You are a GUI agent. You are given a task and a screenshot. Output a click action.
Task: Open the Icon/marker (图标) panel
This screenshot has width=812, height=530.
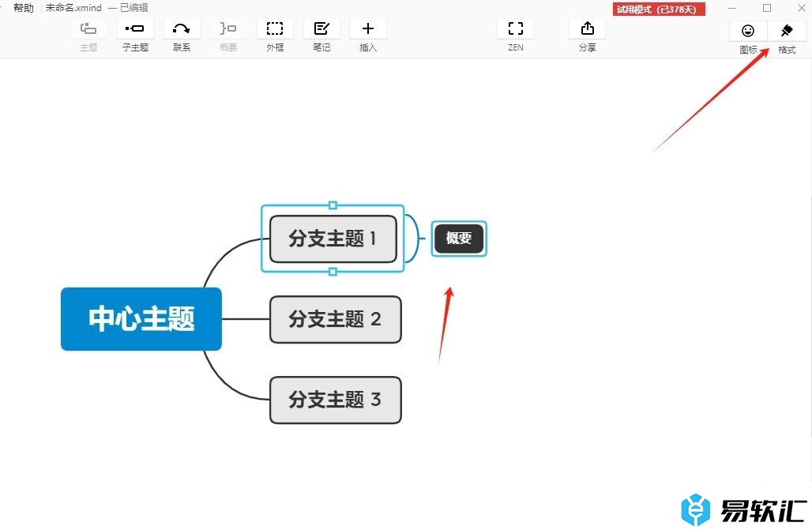coord(748,31)
